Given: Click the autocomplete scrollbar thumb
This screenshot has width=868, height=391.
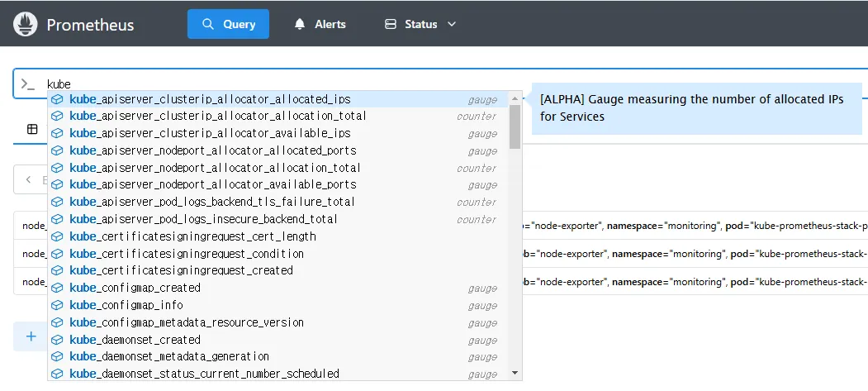Looking at the screenshot, I should [x=515, y=126].
